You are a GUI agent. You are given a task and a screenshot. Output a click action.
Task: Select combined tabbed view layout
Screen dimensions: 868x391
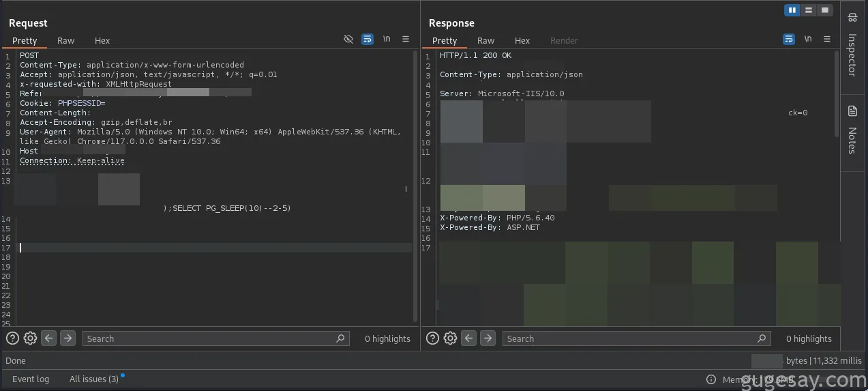pos(825,10)
